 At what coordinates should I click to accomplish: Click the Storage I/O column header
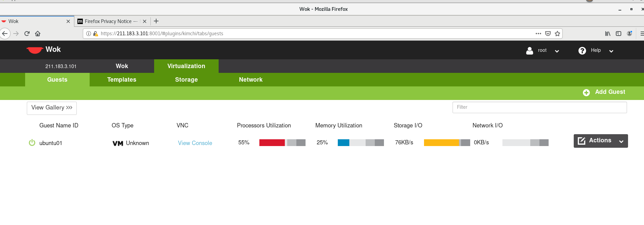point(408,125)
